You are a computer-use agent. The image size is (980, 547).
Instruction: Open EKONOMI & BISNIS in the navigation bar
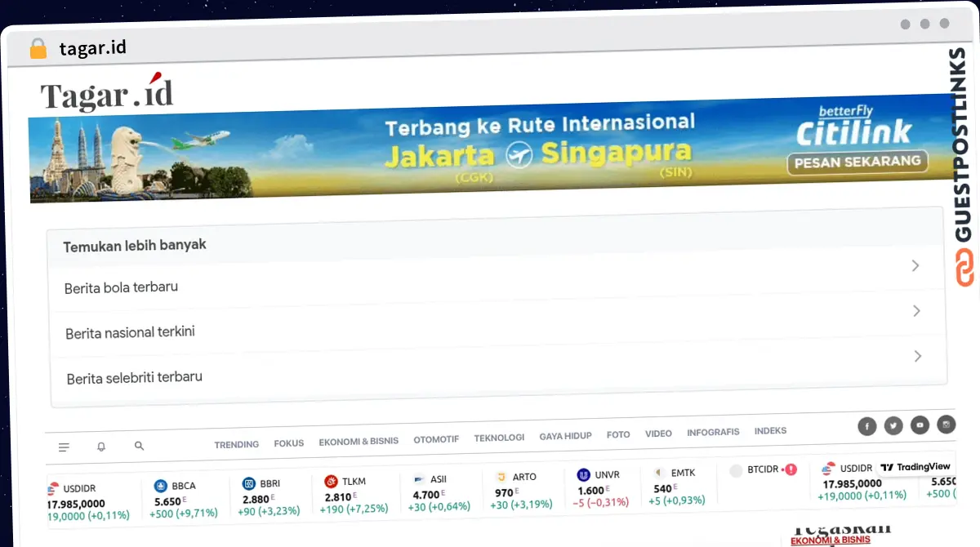[359, 441]
